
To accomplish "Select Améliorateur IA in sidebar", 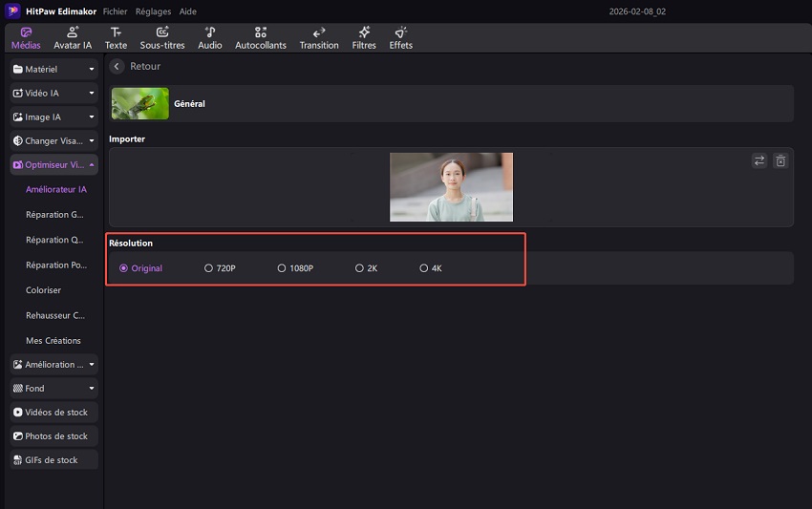I will tap(56, 189).
